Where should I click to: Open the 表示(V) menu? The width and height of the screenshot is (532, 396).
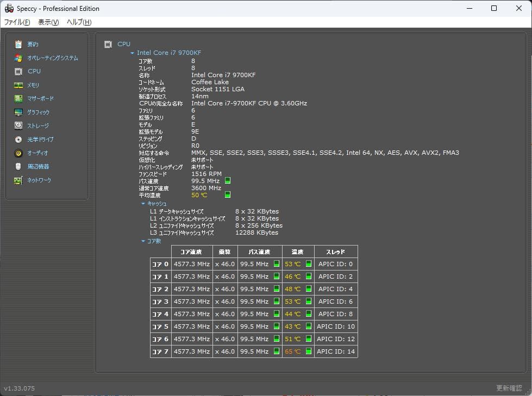48,22
